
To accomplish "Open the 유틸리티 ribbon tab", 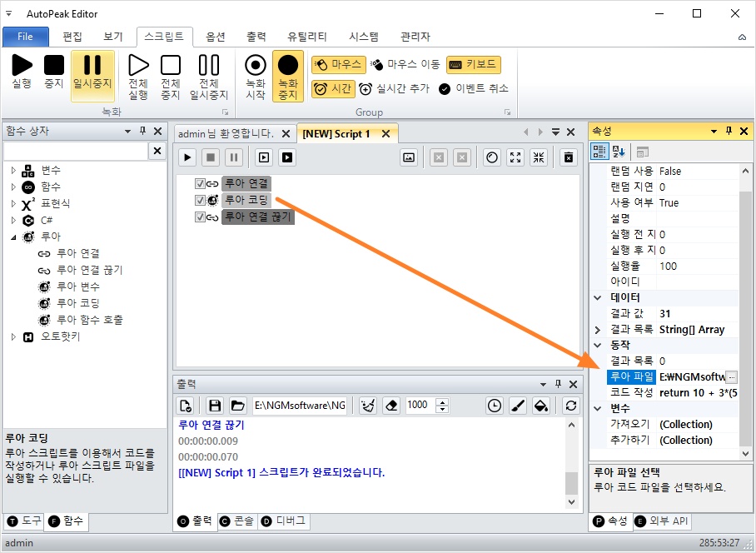I will click(x=307, y=37).
